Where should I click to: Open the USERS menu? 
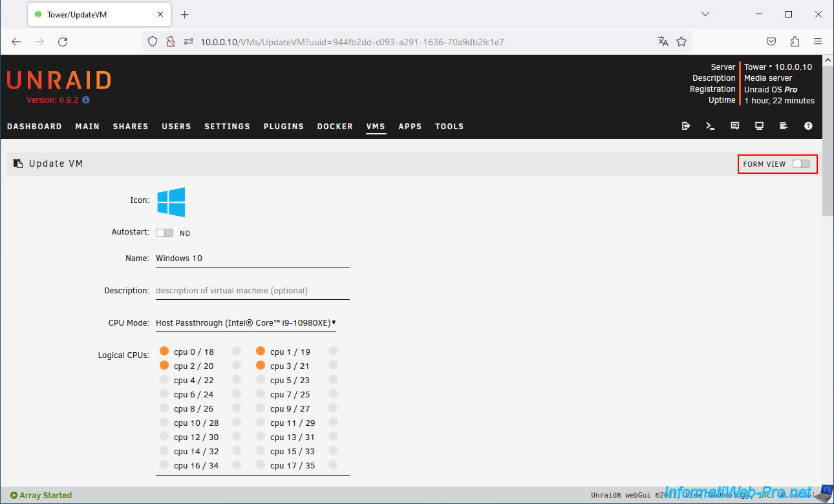pos(176,127)
